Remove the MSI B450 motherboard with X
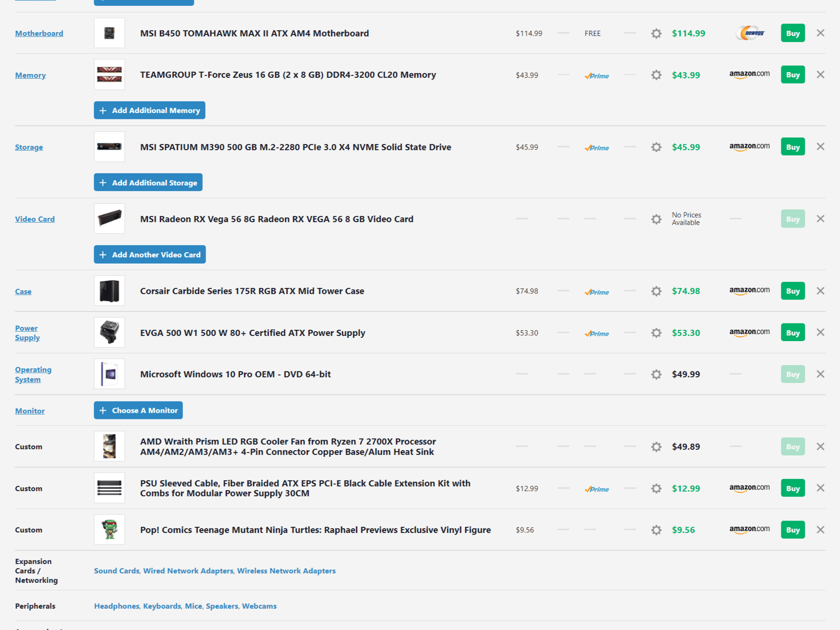 pyautogui.click(x=820, y=33)
